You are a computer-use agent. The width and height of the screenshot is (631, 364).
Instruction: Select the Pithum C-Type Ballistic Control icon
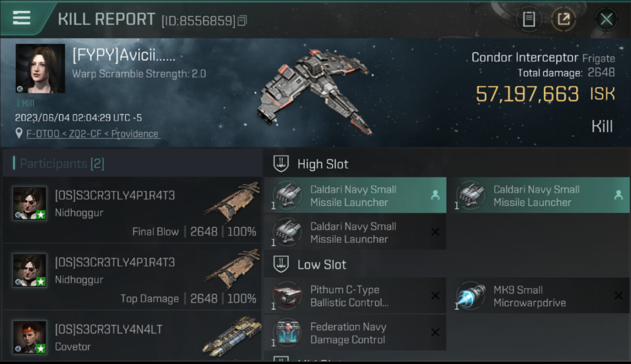click(287, 296)
